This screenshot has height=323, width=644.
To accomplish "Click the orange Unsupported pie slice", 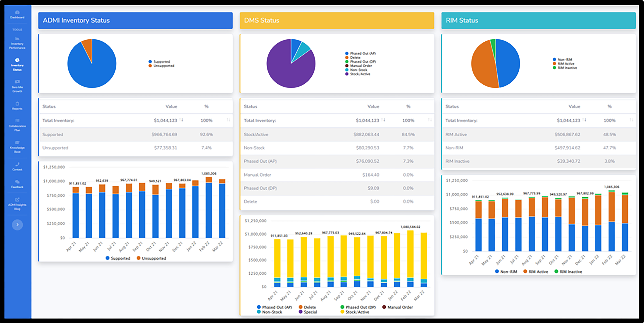I will (x=88, y=48).
